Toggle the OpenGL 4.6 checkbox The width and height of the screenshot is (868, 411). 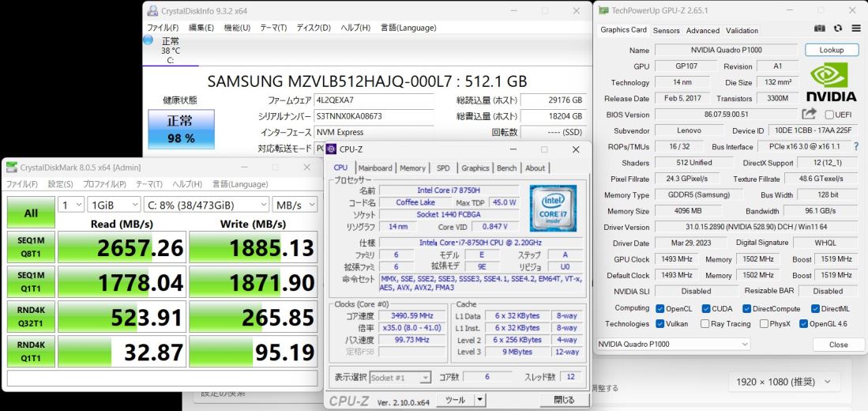point(804,323)
